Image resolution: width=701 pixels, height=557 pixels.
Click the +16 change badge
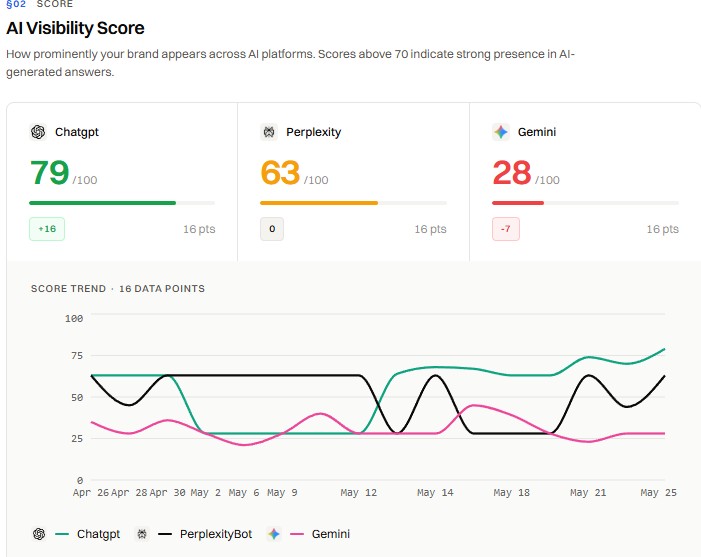(x=47, y=229)
